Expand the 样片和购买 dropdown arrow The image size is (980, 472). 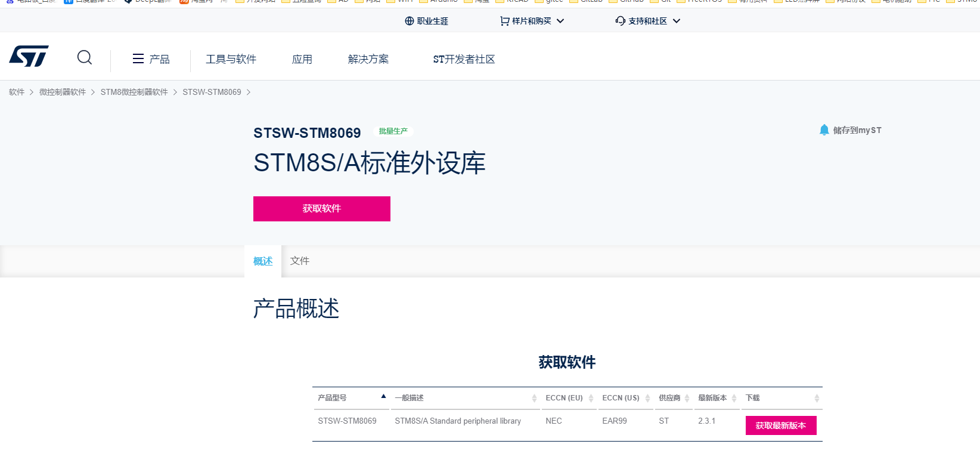coord(560,21)
